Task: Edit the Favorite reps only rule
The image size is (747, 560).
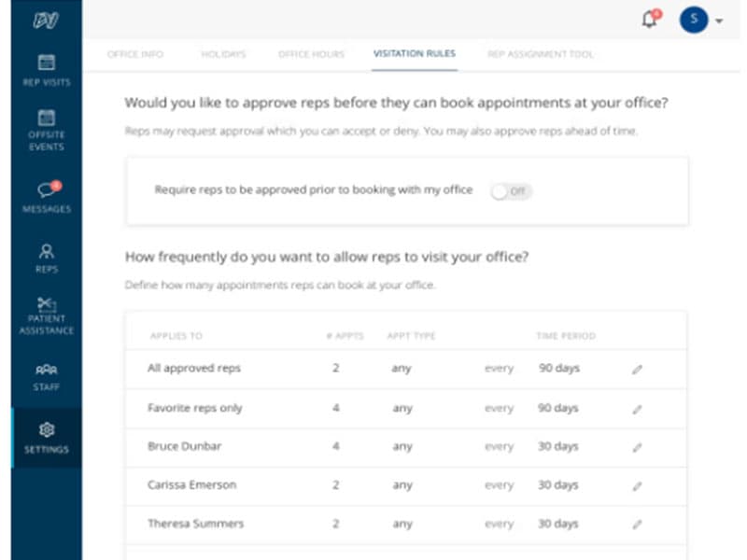Action: tap(637, 409)
